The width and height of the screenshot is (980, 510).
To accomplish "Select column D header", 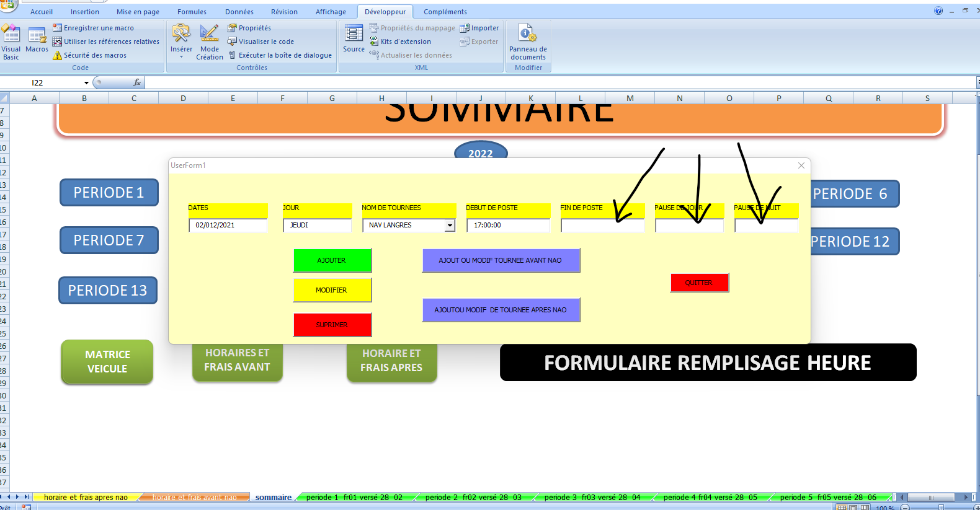I will [x=183, y=98].
